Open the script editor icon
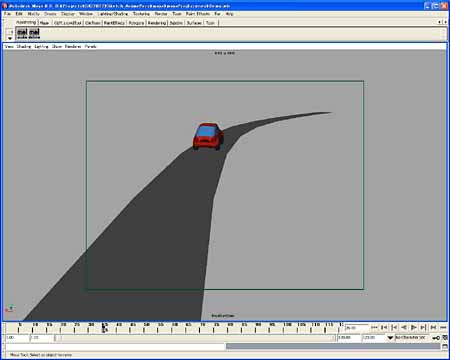Viewport: 450px width, 360px height. (x=445, y=347)
